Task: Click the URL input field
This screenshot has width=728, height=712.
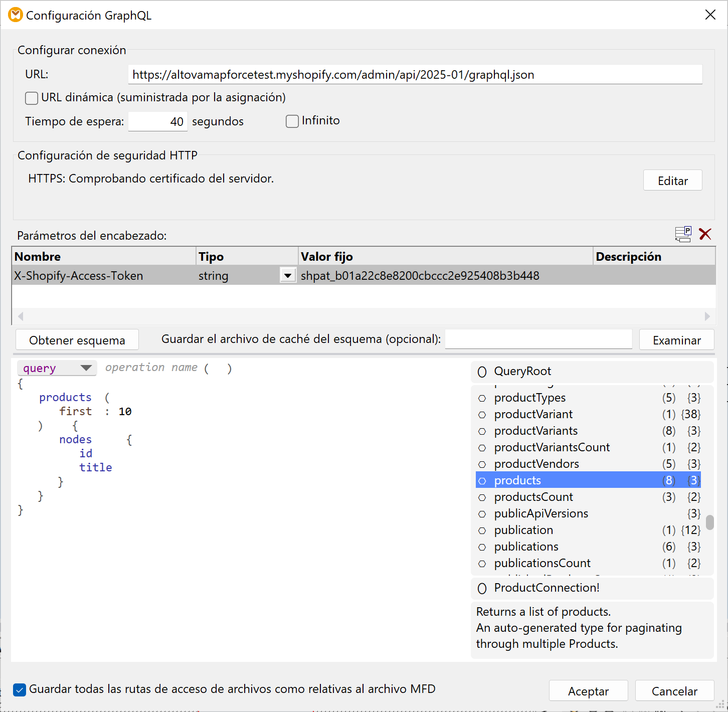Action: [415, 75]
